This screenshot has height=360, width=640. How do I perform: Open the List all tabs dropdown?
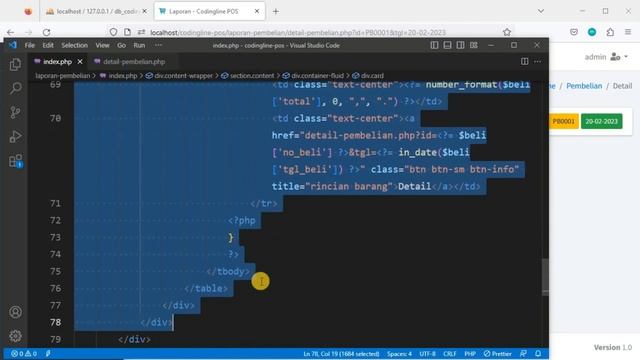click(541, 11)
